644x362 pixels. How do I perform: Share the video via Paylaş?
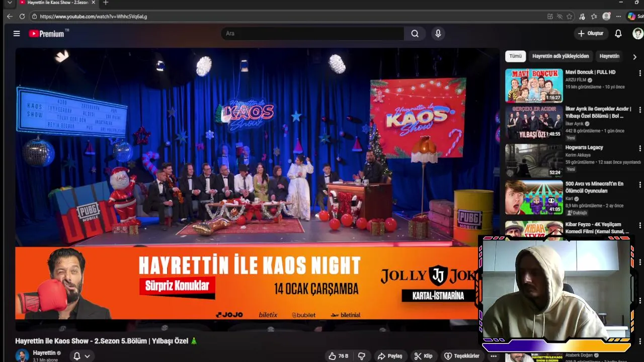tap(390, 356)
